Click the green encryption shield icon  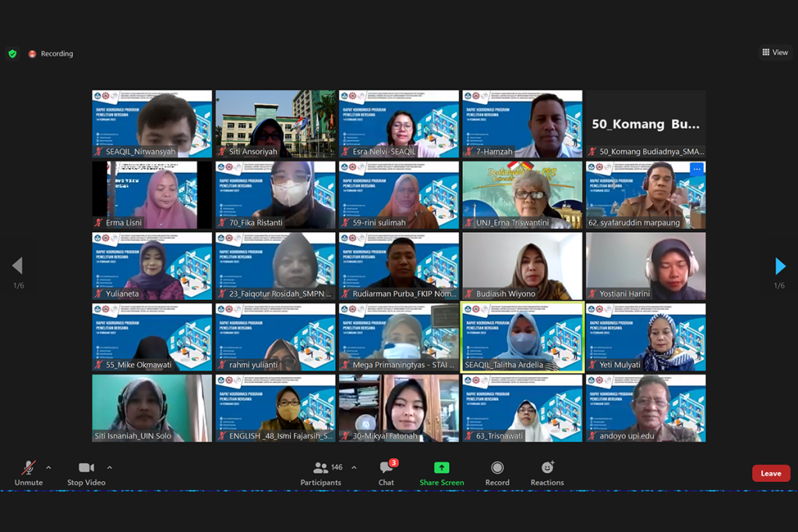tap(12, 54)
